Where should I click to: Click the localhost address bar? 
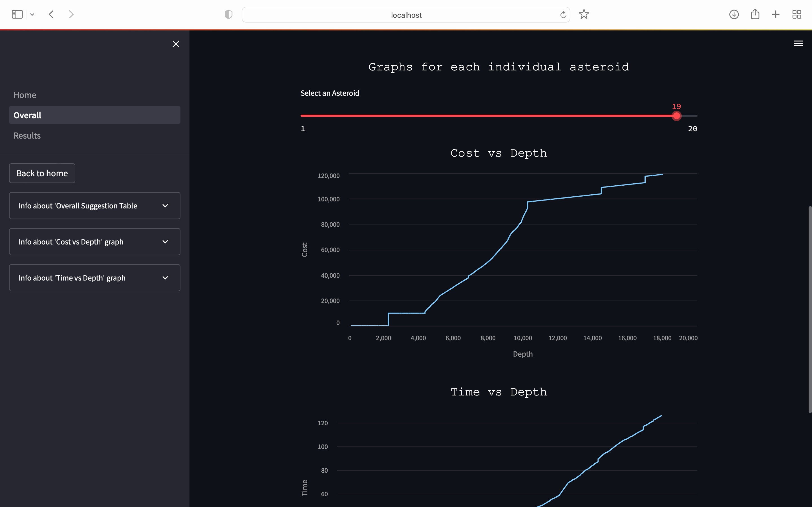[x=406, y=15]
